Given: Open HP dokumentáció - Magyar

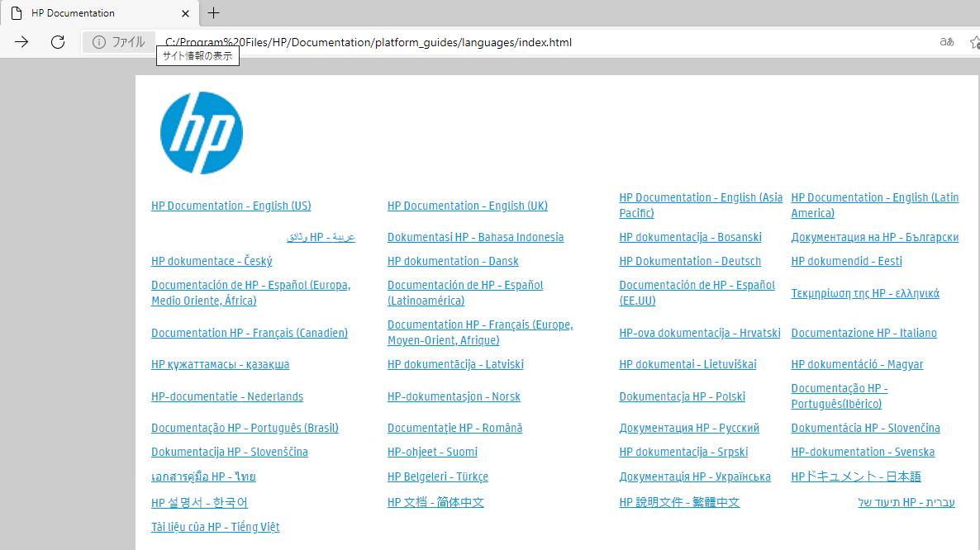Looking at the screenshot, I should click(x=857, y=364).
